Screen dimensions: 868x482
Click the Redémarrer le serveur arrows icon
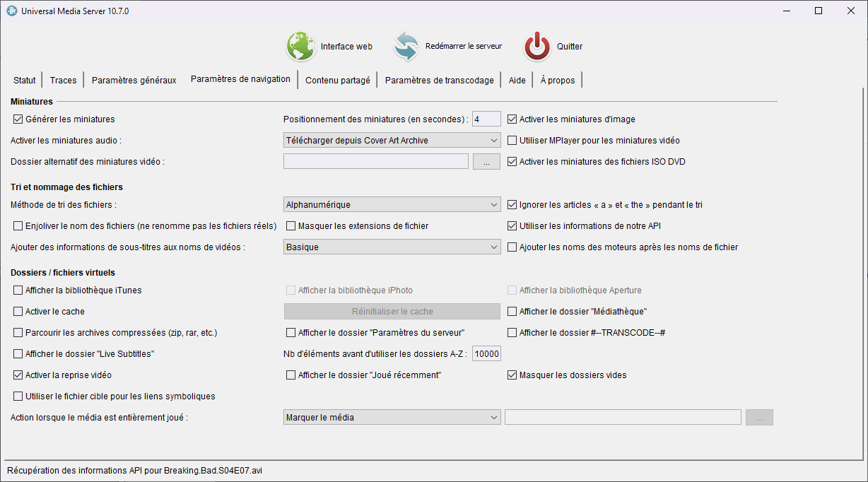[406, 47]
